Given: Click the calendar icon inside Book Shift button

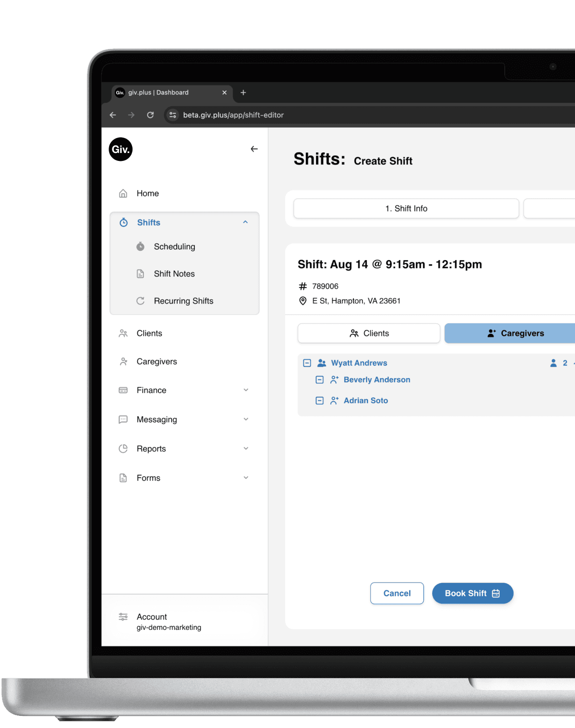Looking at the screenshot, I should [x=495, y=593].
